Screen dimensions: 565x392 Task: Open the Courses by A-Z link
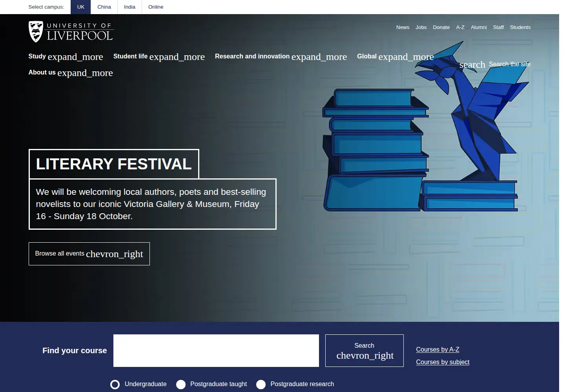point(437,350)
